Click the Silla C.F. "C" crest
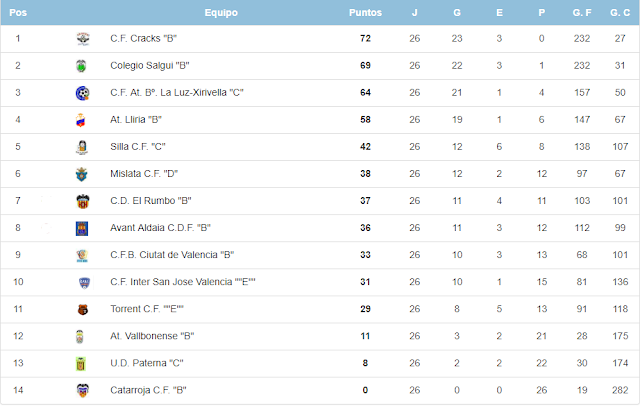The width and height of the screenshot is (640, 408). pos(82,147)
